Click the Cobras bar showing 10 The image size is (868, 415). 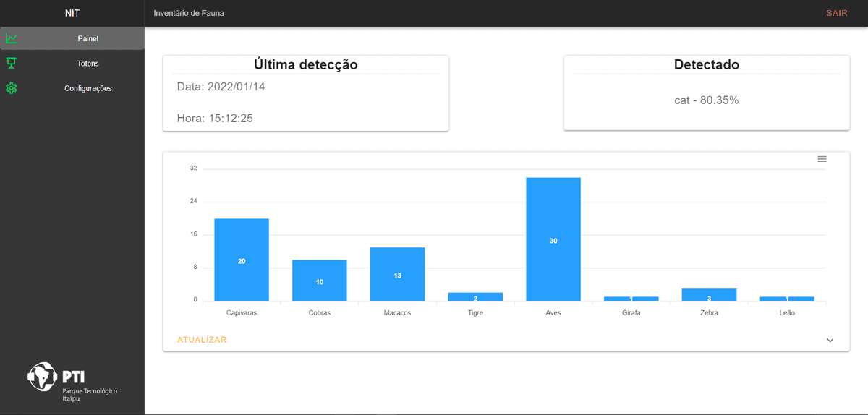click(319, 281)
